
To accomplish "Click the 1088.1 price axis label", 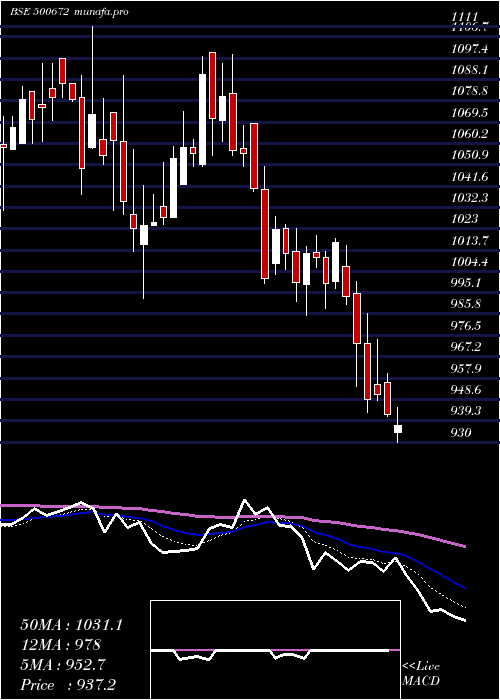I will [x=469, y=71].
